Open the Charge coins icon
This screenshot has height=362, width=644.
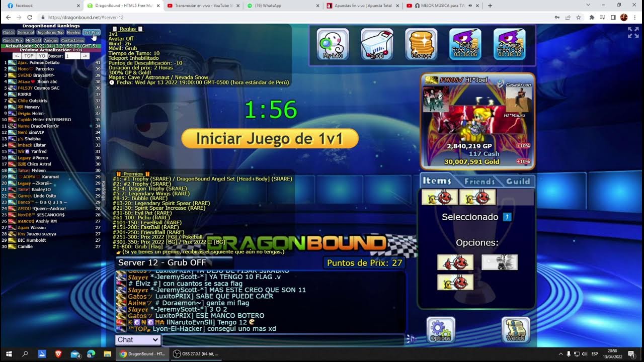click(x=421, y=44)
